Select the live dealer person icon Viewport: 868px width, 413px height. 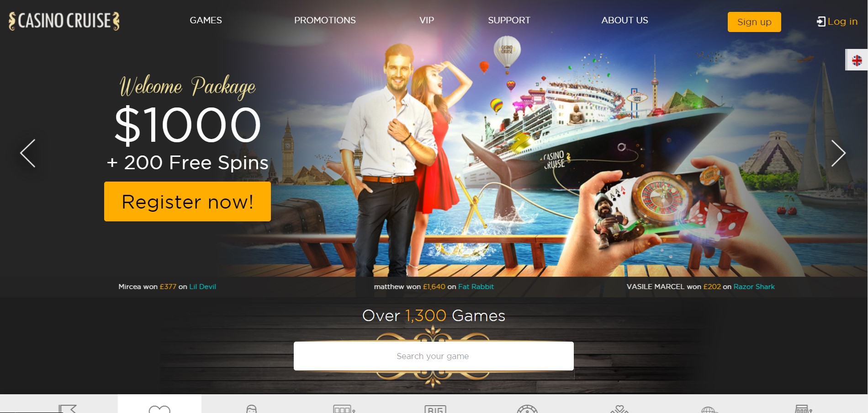(x=251, y=408)
